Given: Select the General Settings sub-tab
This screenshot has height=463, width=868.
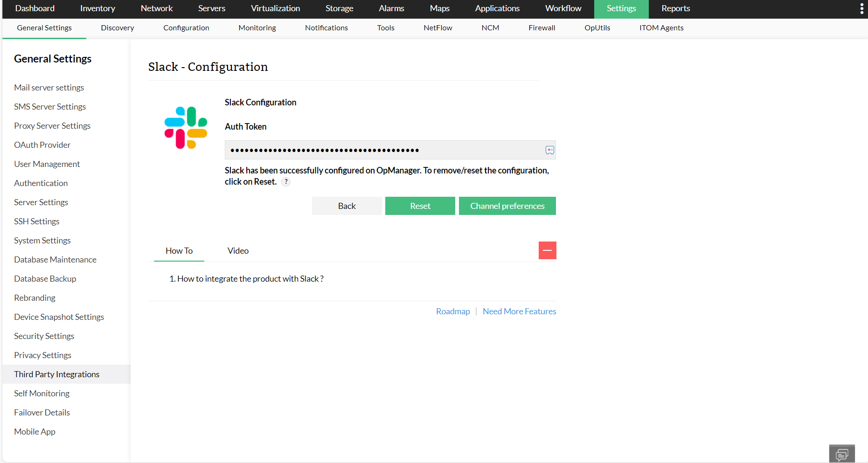Looking at the screenshot, I should pos(44,28).
